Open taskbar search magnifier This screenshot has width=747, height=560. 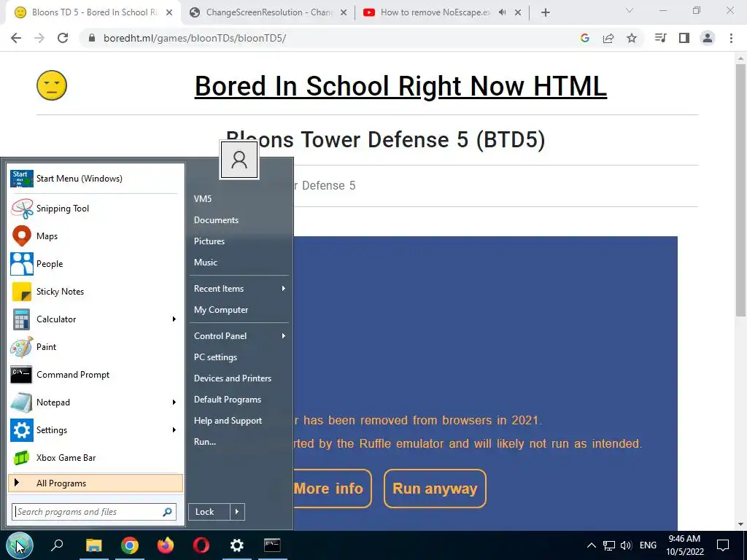pyautogui.click(x=57, y=545)
